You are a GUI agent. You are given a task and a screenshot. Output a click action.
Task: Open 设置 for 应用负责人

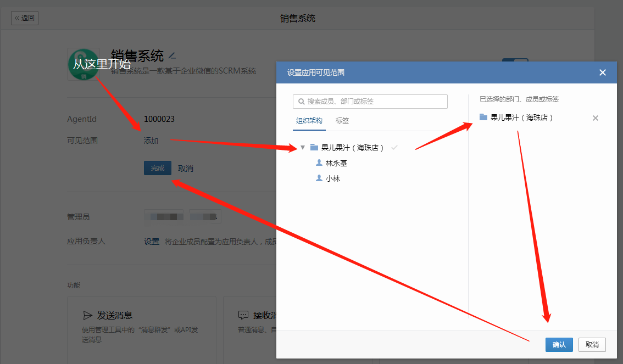point(152,242)
